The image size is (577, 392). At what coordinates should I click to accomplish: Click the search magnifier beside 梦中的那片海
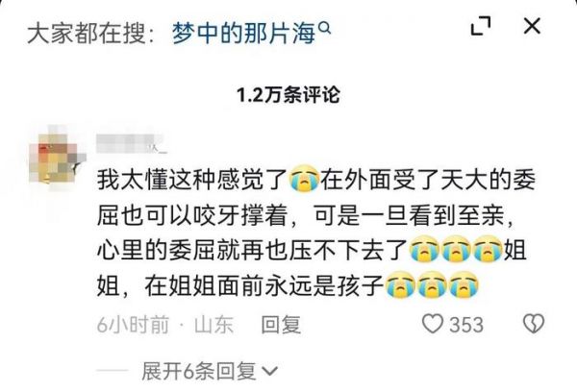(x=324, y=28)
